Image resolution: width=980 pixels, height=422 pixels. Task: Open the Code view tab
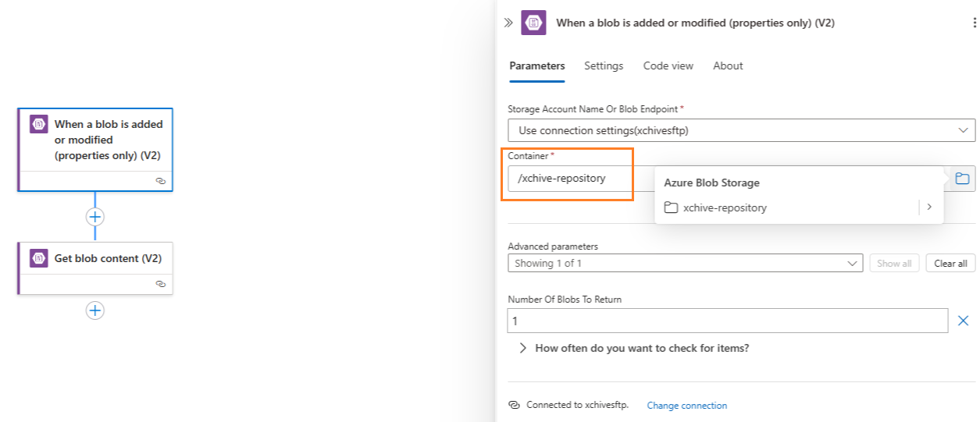[x=668, y=66]
